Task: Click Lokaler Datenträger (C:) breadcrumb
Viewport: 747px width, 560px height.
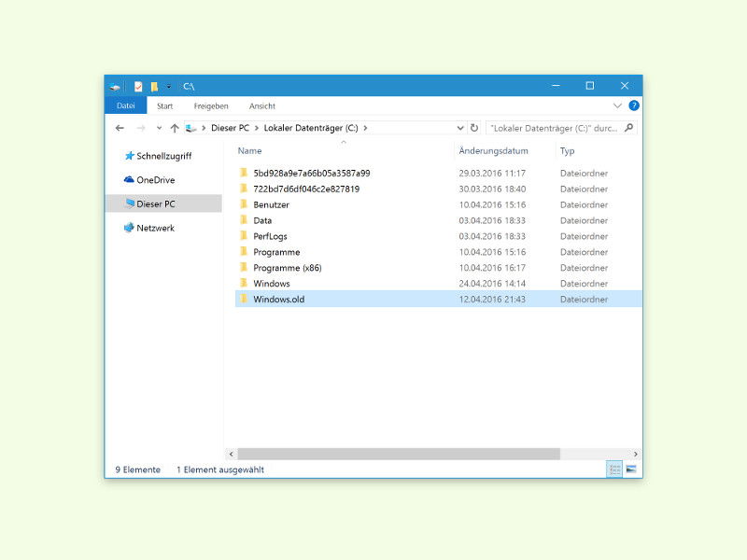Action: (x=311, y=128)
